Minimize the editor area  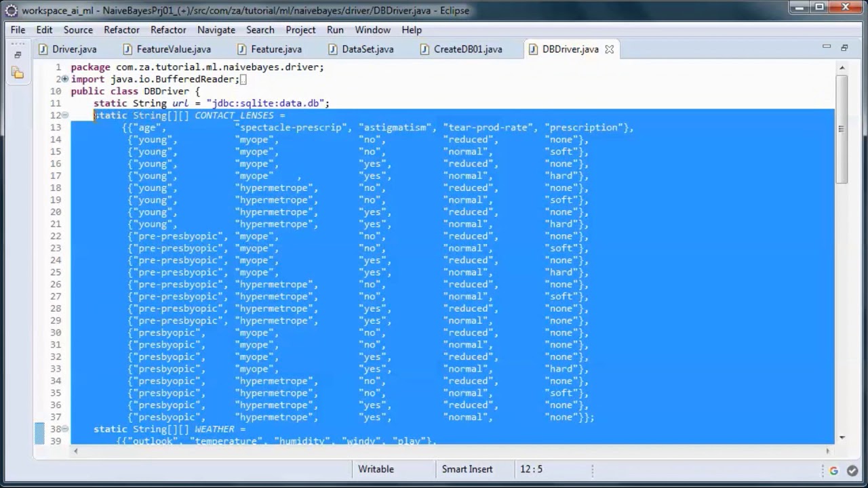coord(826,47)
